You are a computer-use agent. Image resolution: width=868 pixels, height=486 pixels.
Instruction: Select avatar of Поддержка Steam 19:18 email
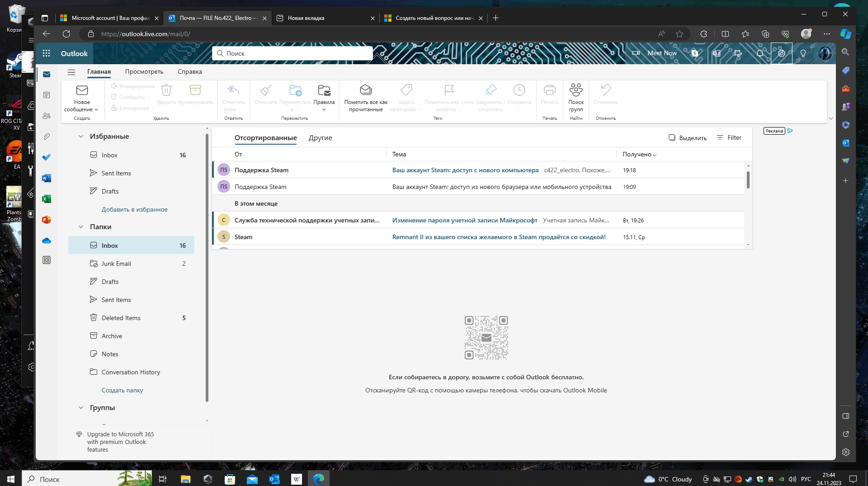click(x=224, y=170)
